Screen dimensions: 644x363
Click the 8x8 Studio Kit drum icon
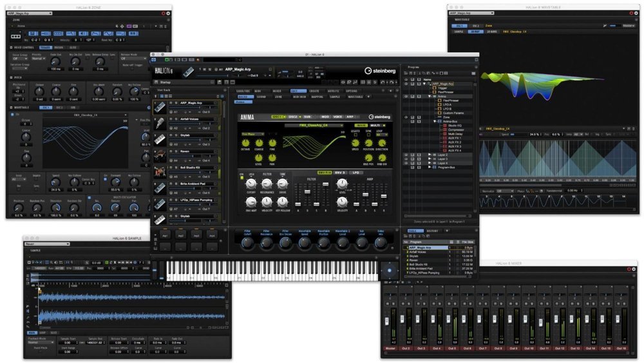pyautogui.click(x=161, y=172)
